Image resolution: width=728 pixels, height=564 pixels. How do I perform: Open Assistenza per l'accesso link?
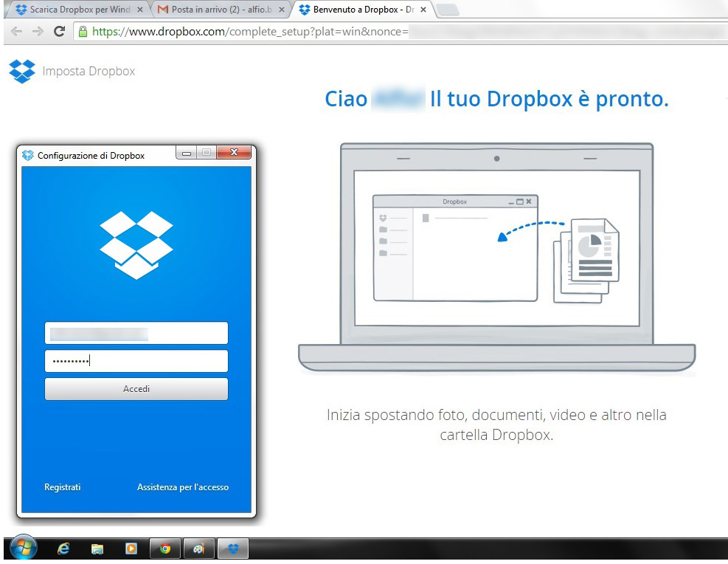[183, 487]
